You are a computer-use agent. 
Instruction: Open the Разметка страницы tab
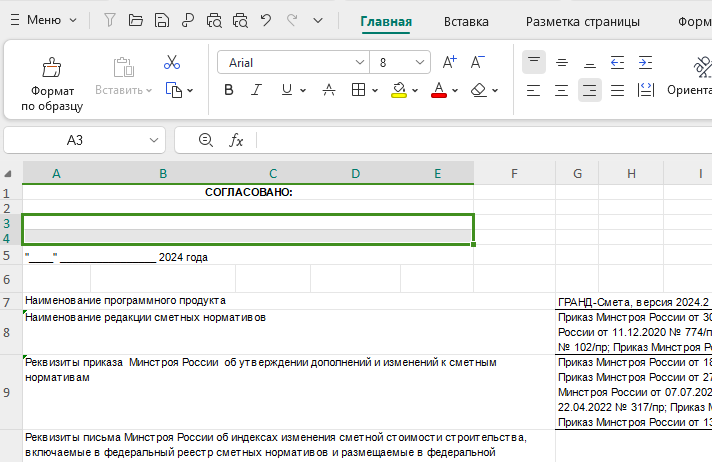(x=583, y=21)
